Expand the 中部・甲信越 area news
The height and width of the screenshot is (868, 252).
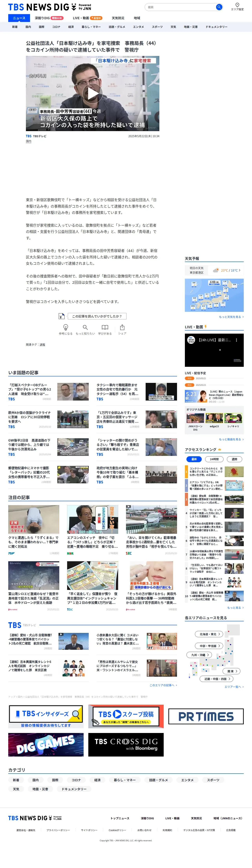tap(209, 646)
